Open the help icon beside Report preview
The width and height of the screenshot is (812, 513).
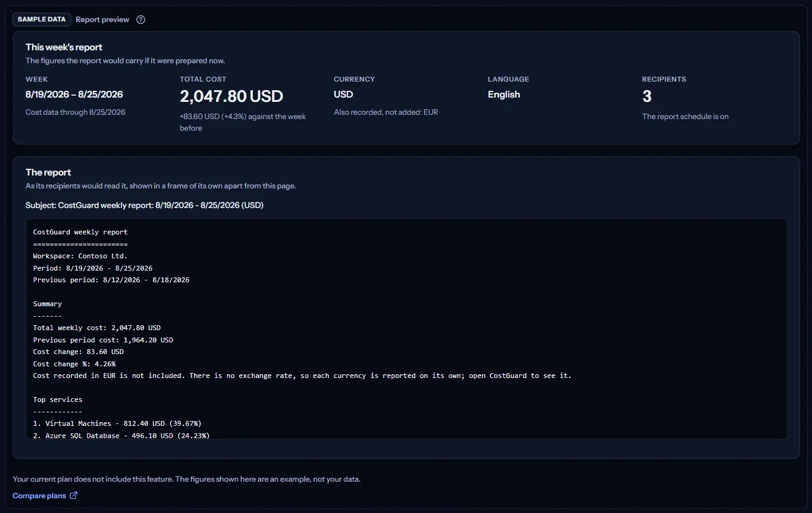141,20
